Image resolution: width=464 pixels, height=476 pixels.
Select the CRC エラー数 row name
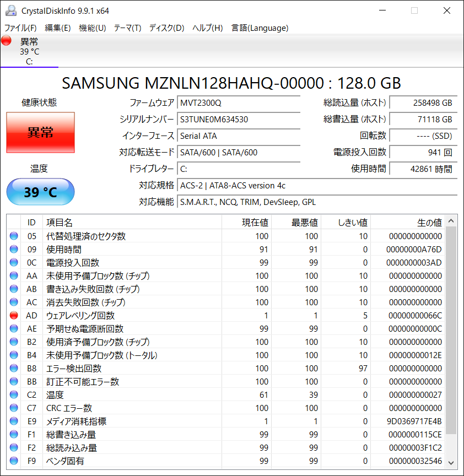[x=69, y=408]
